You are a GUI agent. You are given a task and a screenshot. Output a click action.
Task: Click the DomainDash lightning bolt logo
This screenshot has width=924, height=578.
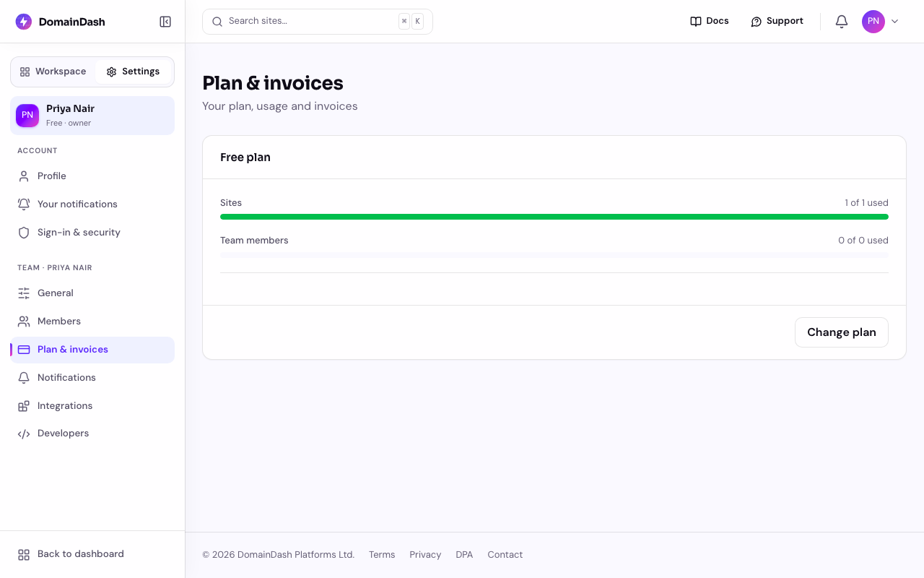pyautogui.click(x=24, y=22)
